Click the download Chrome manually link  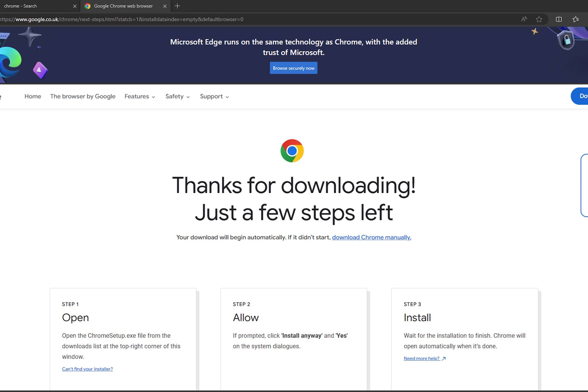click(x=372, y=237)
